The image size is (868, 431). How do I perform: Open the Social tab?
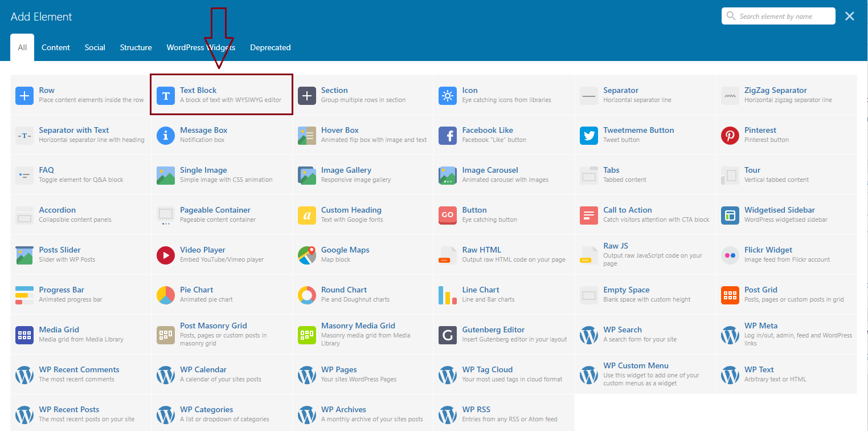click(x=95, y=47)
